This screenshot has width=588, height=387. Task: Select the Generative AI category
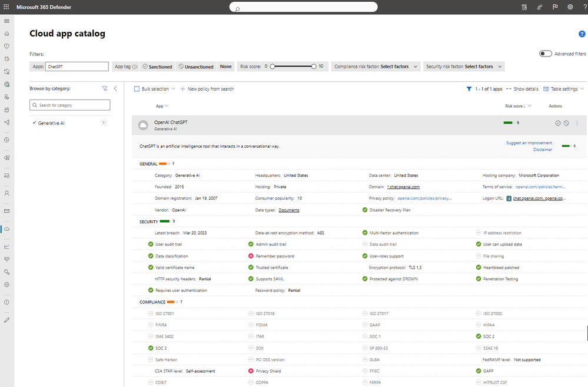coord(51,123)
